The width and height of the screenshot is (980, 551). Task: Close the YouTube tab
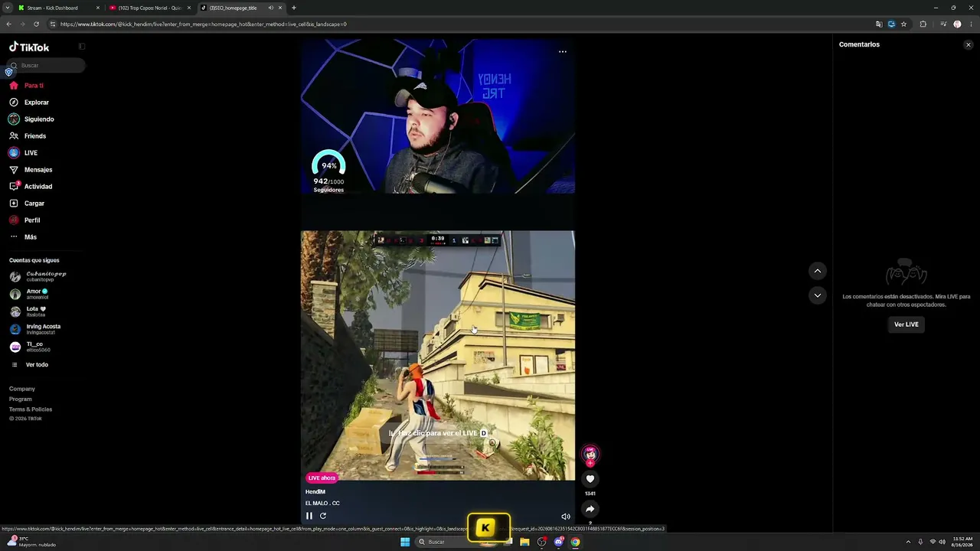click(189, 8)
